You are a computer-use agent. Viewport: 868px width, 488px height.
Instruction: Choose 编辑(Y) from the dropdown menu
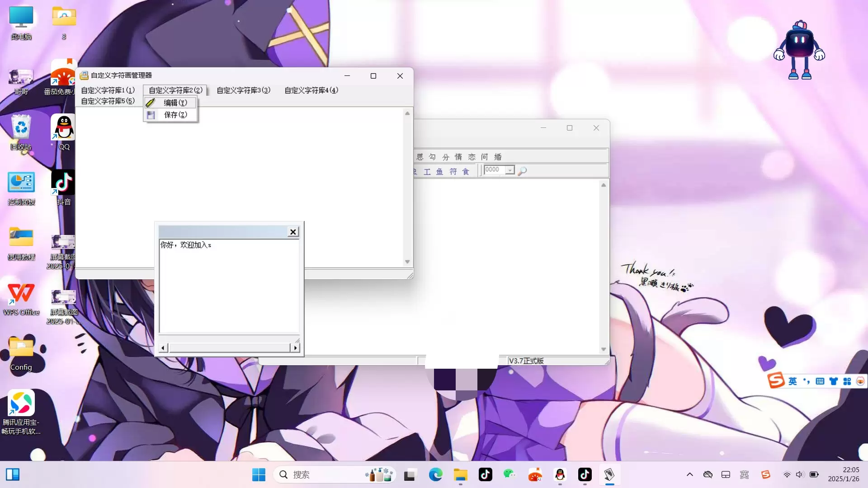[x=170, y=103]
